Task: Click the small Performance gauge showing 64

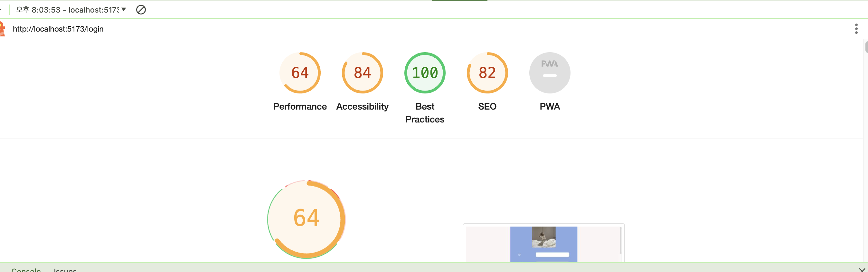Action: pos(300,73)
